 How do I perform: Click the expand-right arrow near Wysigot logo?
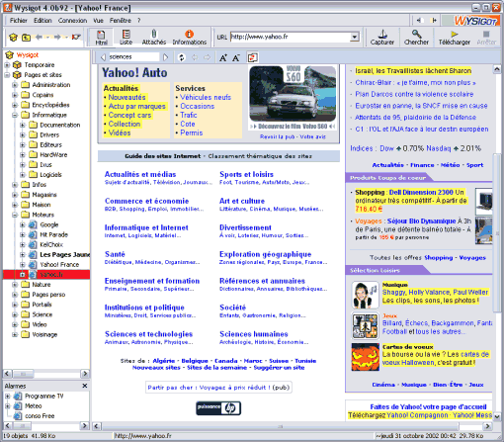click(434, 21)
